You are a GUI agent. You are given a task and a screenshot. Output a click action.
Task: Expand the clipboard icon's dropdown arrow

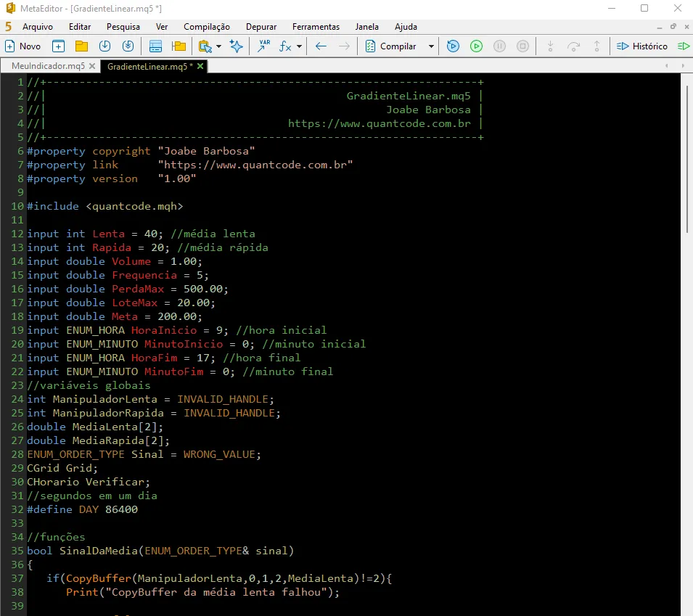coord(218,46)
